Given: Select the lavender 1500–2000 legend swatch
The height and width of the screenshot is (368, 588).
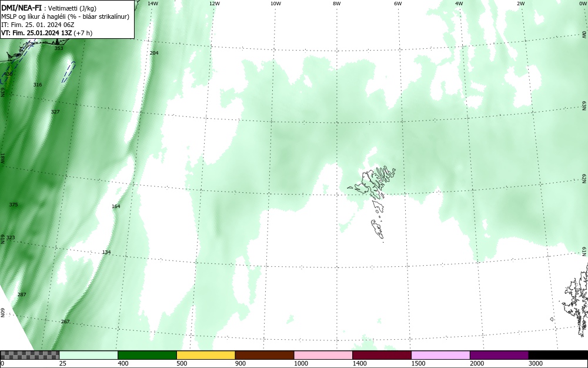Looking at the screenshot, I should pos(440,355).
